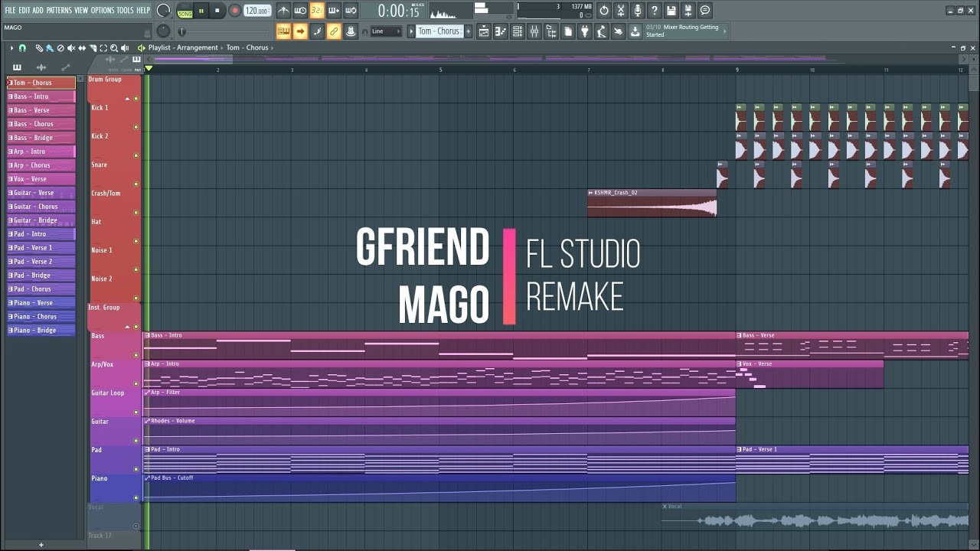
Task: Click the one-click audio recording microphone icon
Action: click(x=638, y=10)
